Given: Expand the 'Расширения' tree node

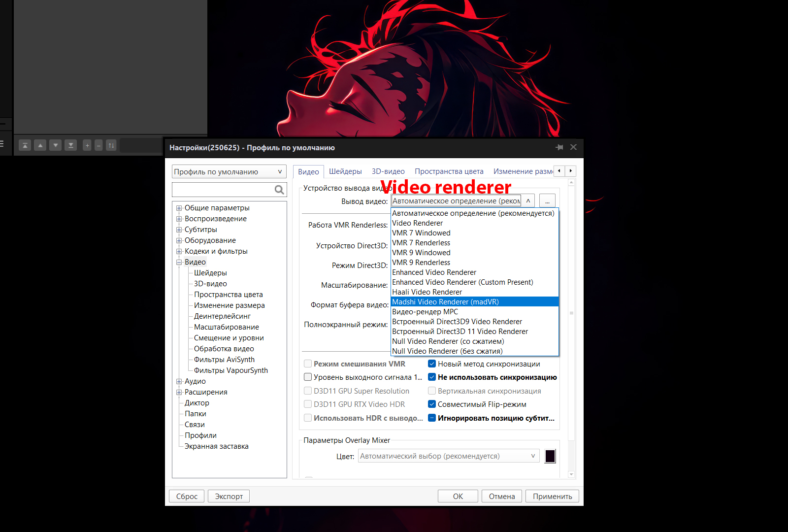Looking at the screenshot, I should click(179, 392).
